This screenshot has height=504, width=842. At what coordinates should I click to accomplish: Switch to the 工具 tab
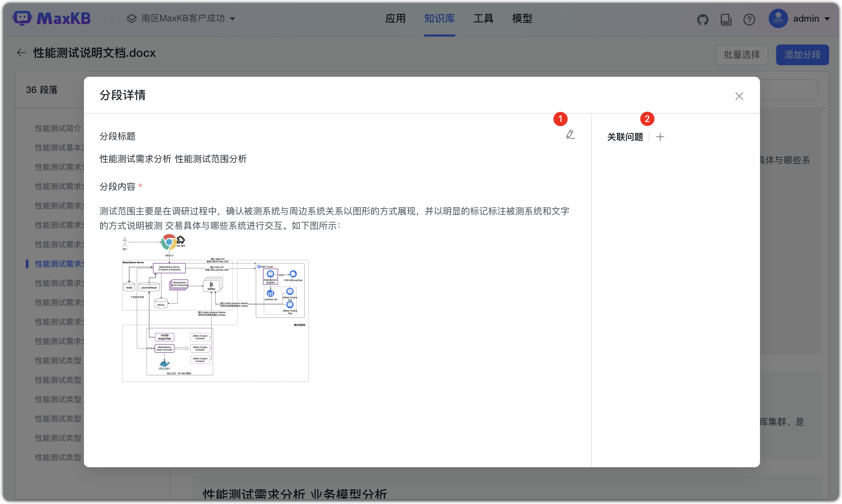(x=484, y=18)
